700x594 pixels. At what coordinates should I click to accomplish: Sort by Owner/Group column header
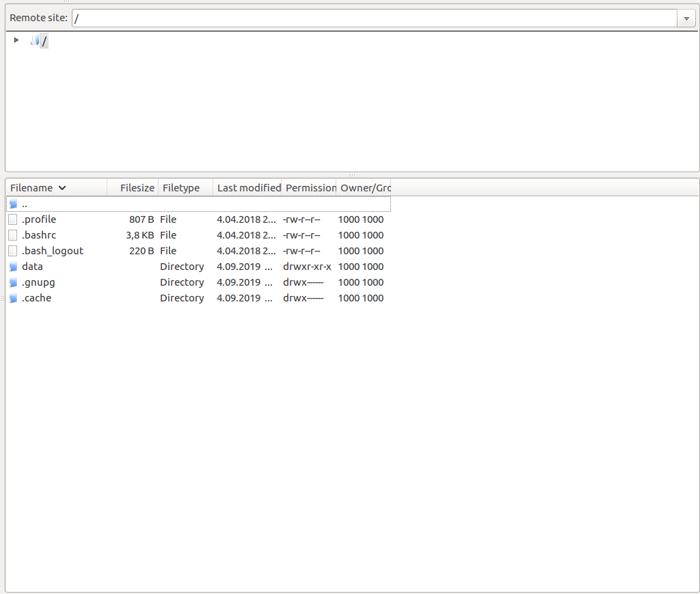point(364,188)
